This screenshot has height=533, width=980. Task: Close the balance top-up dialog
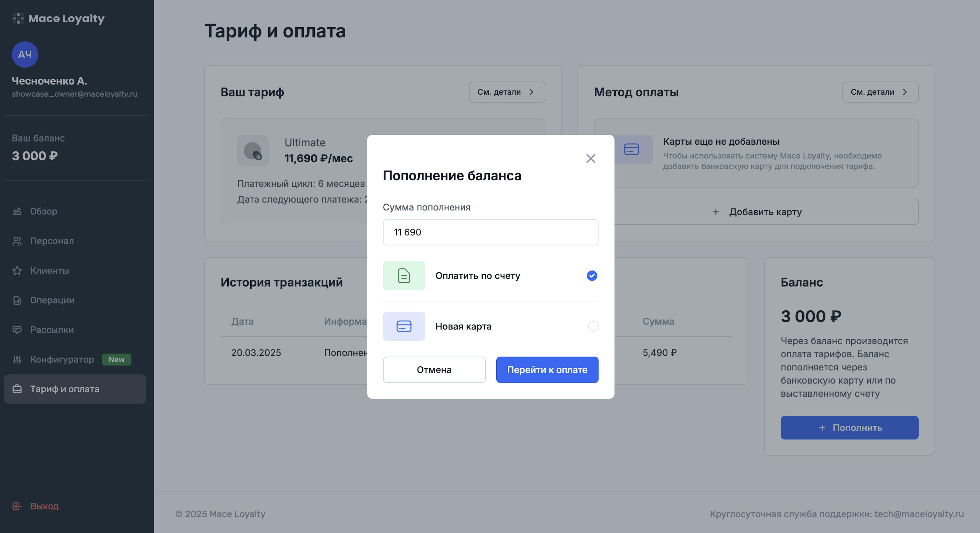(x=591, y=159)
